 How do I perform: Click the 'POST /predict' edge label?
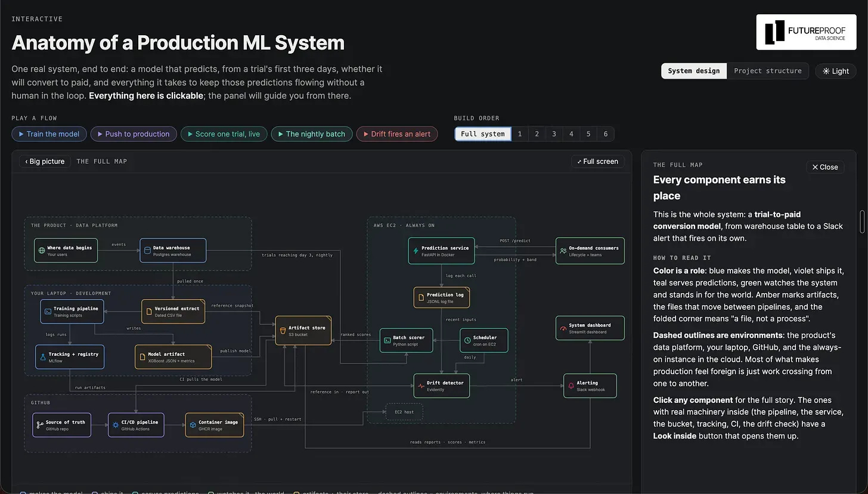[515, 241]
